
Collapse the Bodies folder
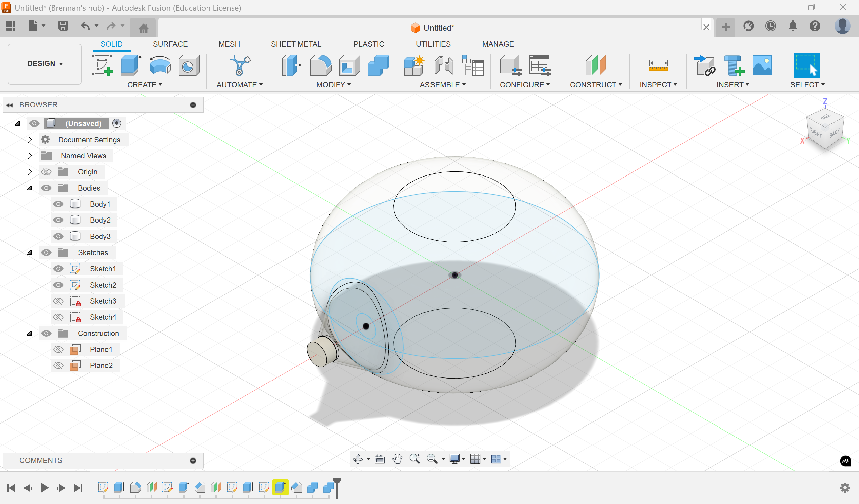click(29, 188)
